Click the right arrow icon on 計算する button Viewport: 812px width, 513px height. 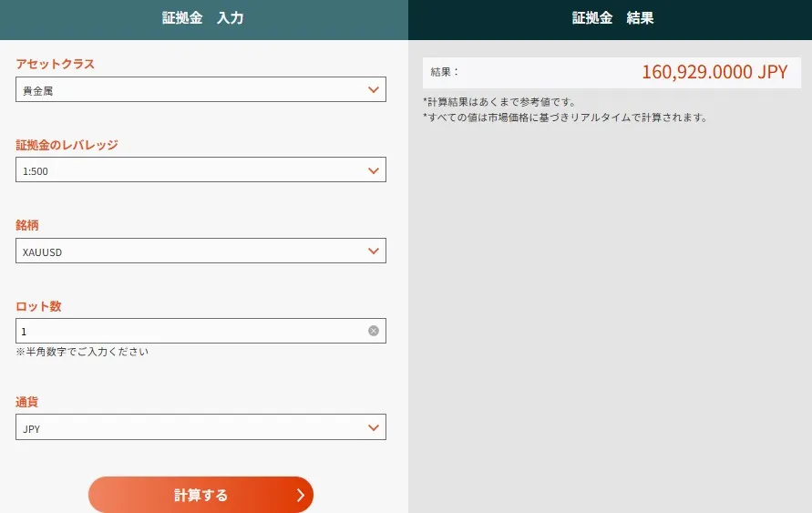click(300, 496)
